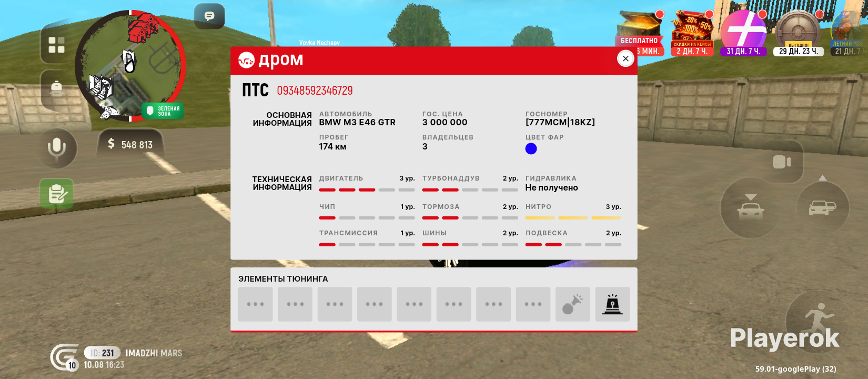Open the pink plus offer icon
Viewport: 868px width, 379px height.
(x=744, y=33)
